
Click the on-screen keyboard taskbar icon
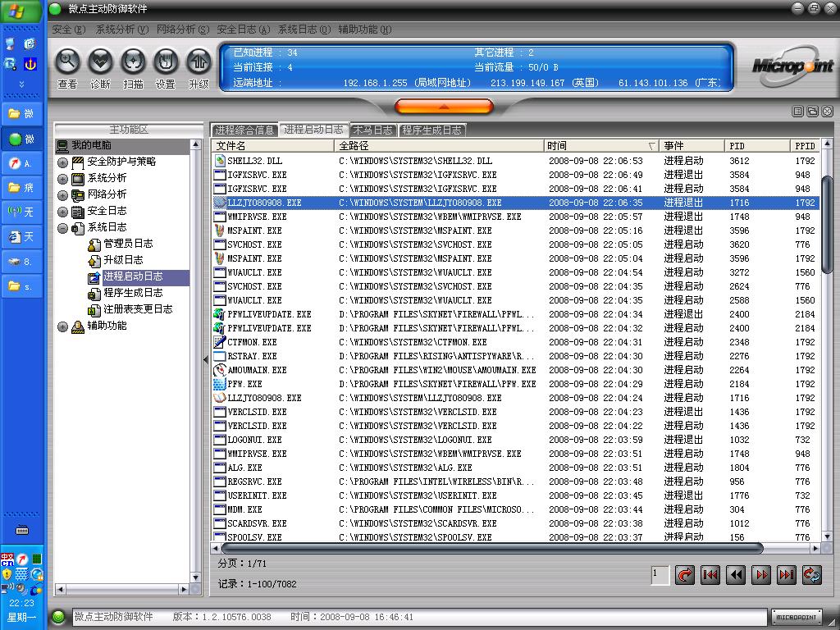click(22, 531)
